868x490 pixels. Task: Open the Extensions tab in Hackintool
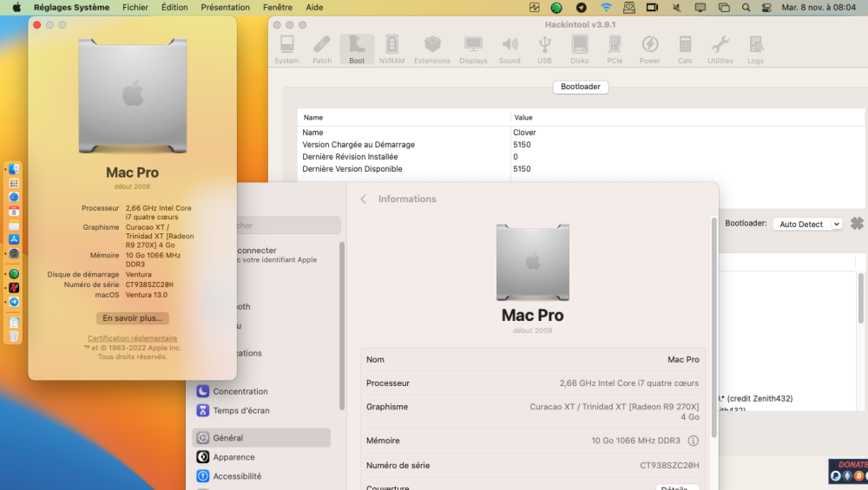click(x=432, y=49)
